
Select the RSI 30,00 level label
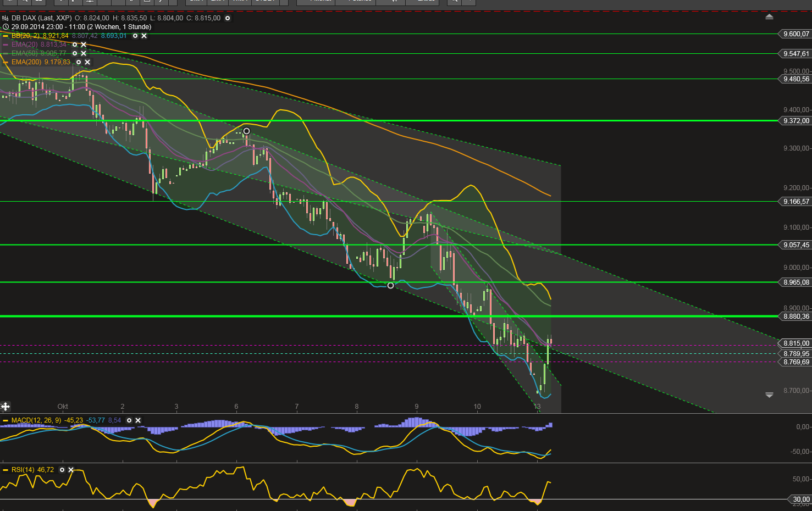pyautogui.click(x=800, y=499)
